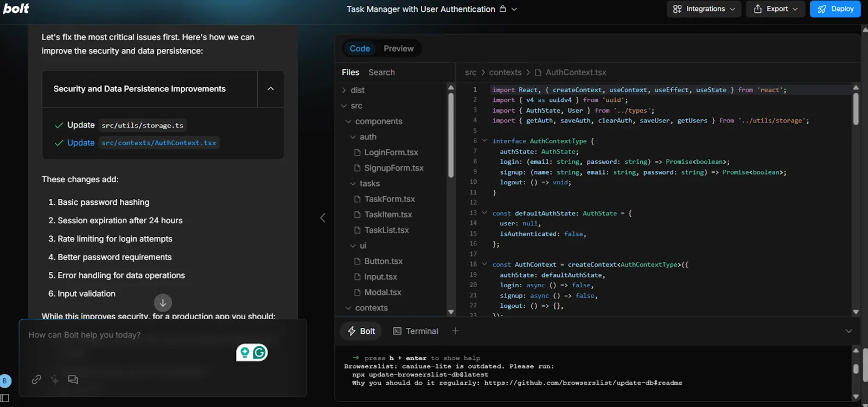Open the chat discussion mode icon
This screenshot has height=407, width=868.
pos(73,379)
